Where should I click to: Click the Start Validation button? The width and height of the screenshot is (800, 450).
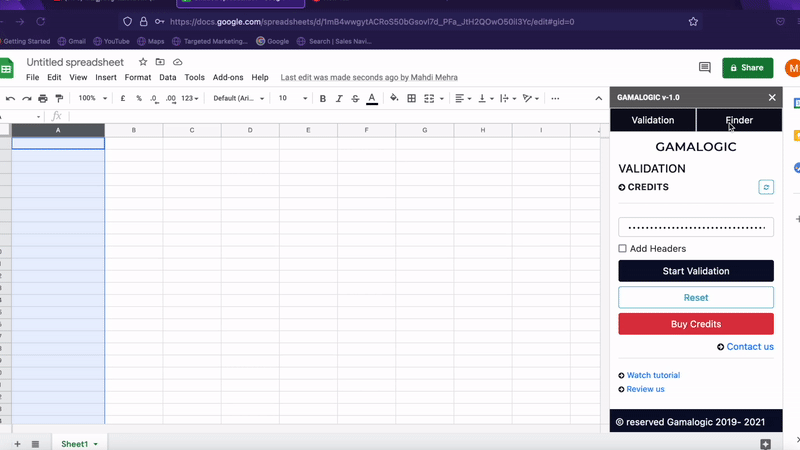pos(696,271)
